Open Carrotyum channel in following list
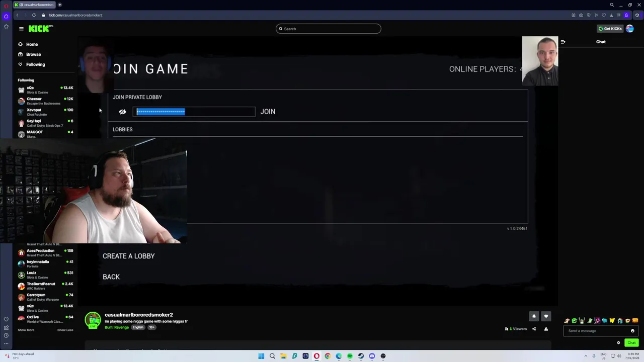 pos(45,297)
